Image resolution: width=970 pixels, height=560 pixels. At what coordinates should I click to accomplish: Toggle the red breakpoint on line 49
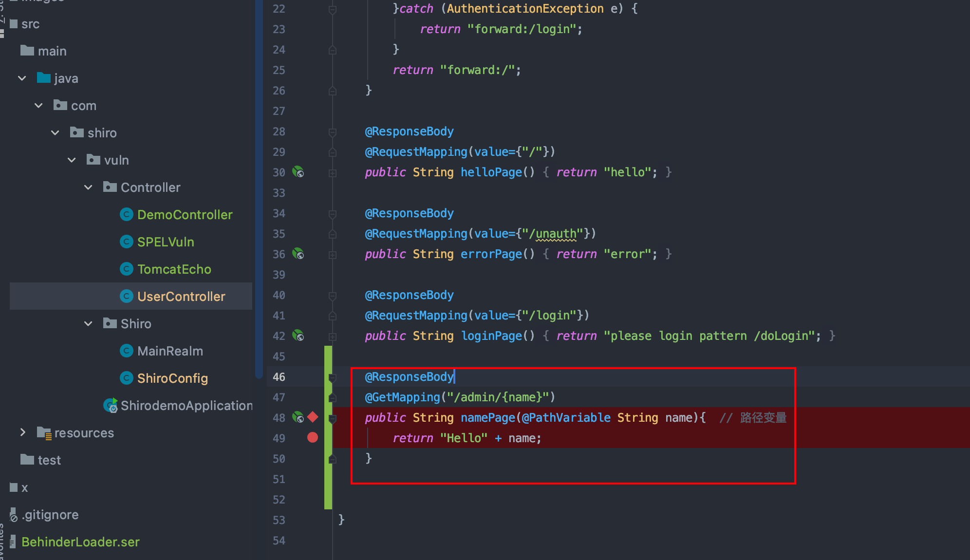(x=313, y=438)
